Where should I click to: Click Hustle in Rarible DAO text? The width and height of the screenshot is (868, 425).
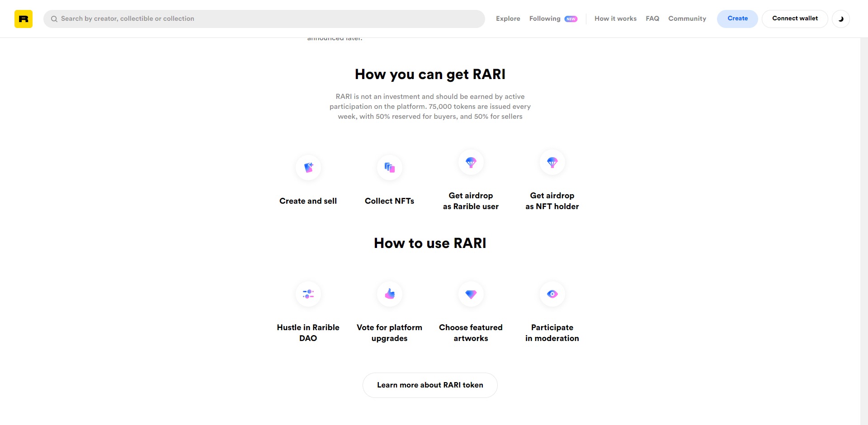308,333
